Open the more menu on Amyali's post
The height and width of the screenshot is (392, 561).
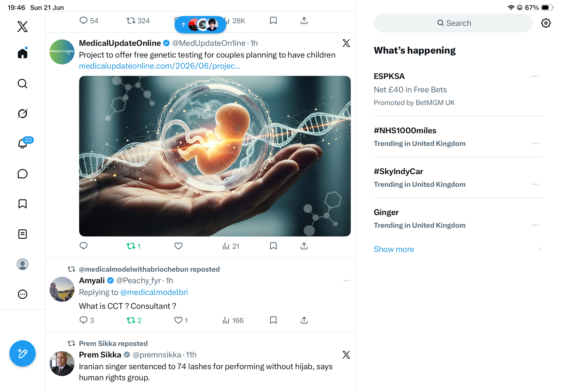(x=347, y=281)
